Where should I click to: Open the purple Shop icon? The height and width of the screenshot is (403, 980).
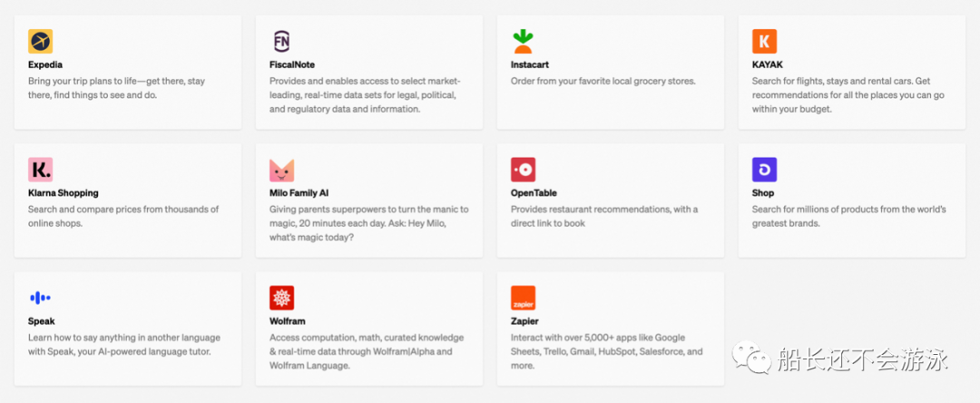tap(764, 170)
